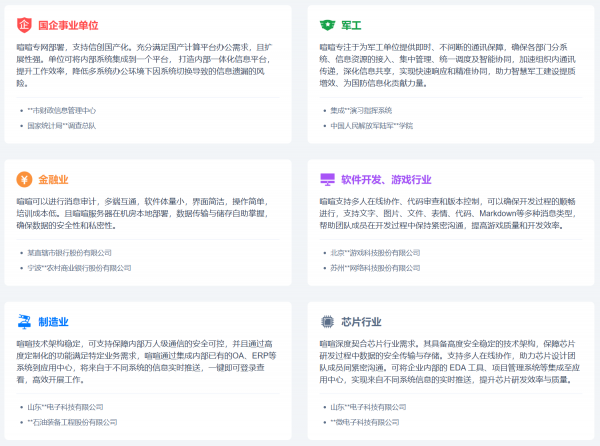
Task: Click the list item 集成**演习指挥系统
Action: tap(361, 111)
